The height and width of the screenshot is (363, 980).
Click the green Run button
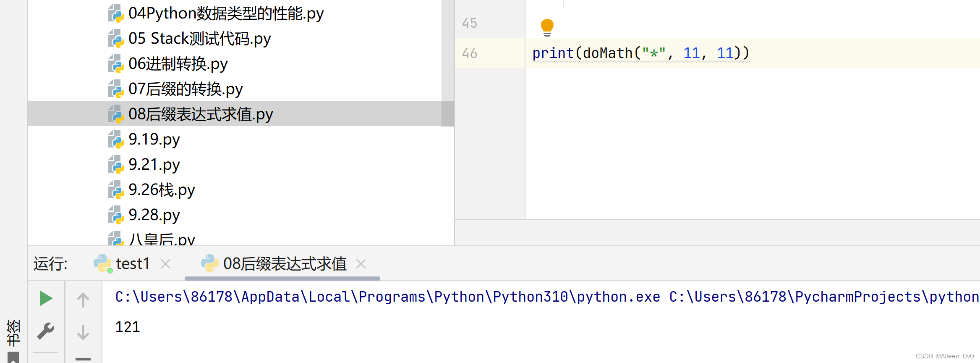click(x=46, y=299)
